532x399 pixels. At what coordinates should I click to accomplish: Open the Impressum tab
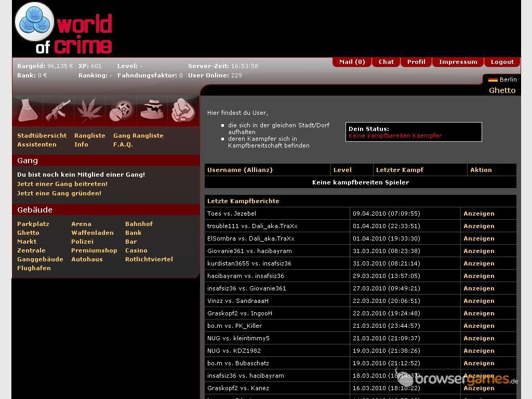pos(458,62)
